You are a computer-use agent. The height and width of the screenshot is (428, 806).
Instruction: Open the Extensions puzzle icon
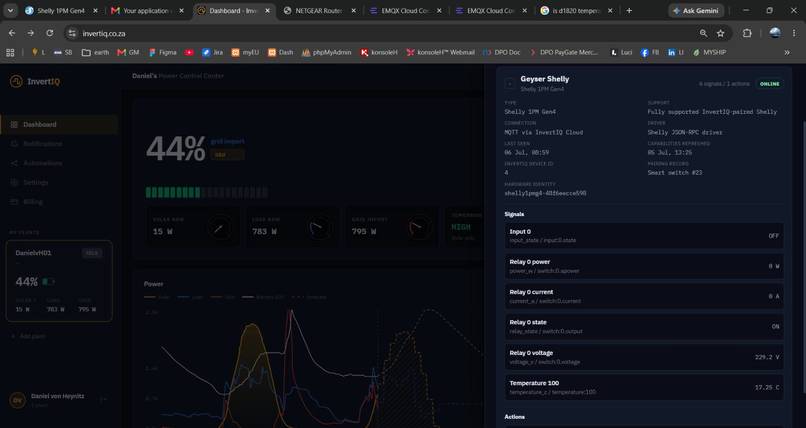(747, 33)
